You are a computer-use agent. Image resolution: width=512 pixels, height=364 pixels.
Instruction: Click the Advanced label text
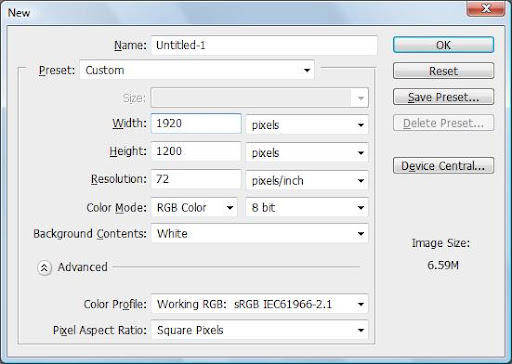pyautogui.click(x=83, y=267)
